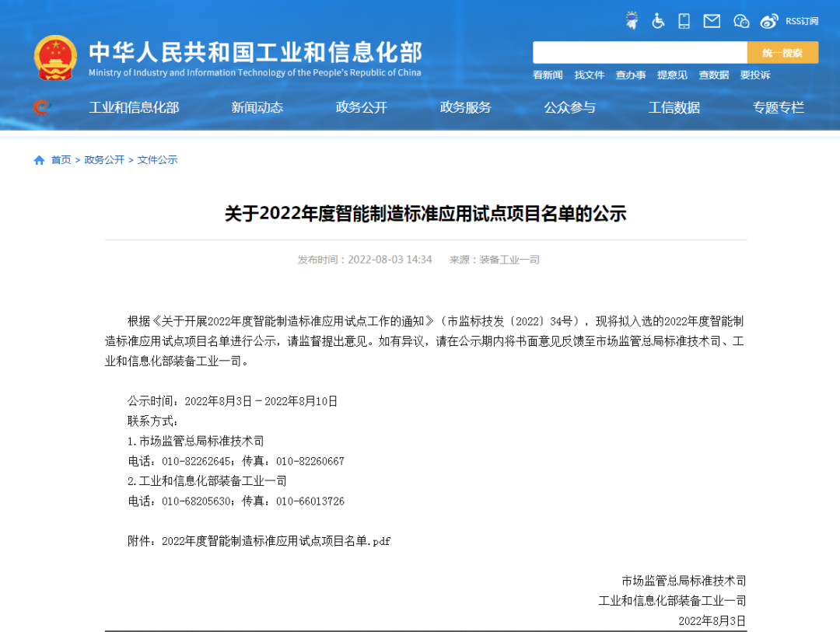Screen dimensions: 840x632
Task: Click 文件公示 in the breadcrumb trail
Action: 157,159
